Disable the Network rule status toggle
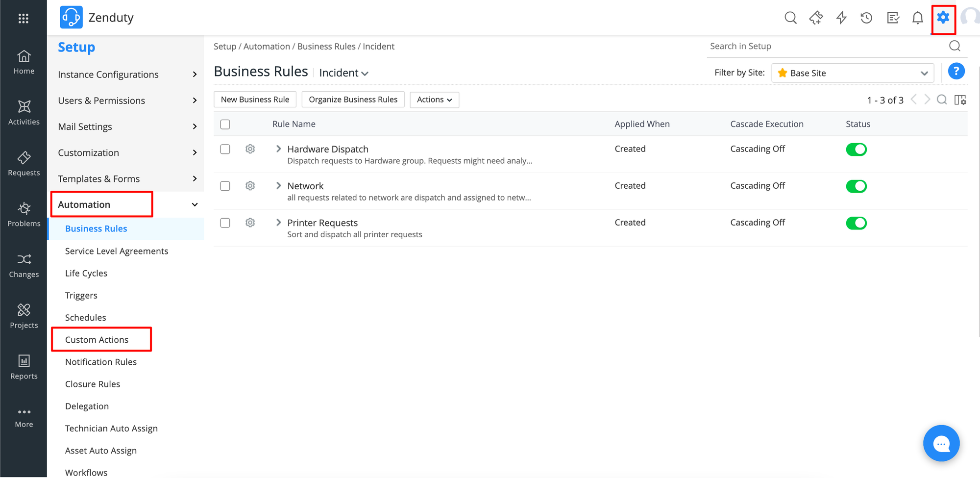The image size is (980, 478). point(856,186)
